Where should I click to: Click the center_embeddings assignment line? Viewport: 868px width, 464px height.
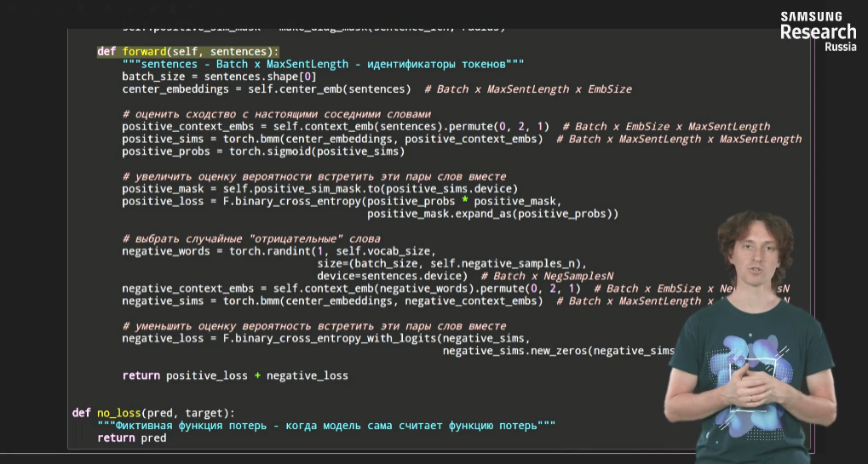[266, 89]
